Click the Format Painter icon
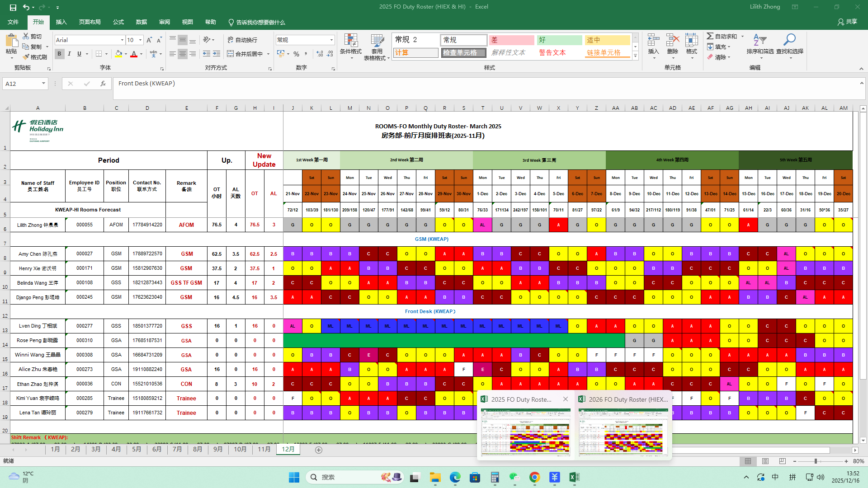Viewport: 868px width, 488px height. 26,57
